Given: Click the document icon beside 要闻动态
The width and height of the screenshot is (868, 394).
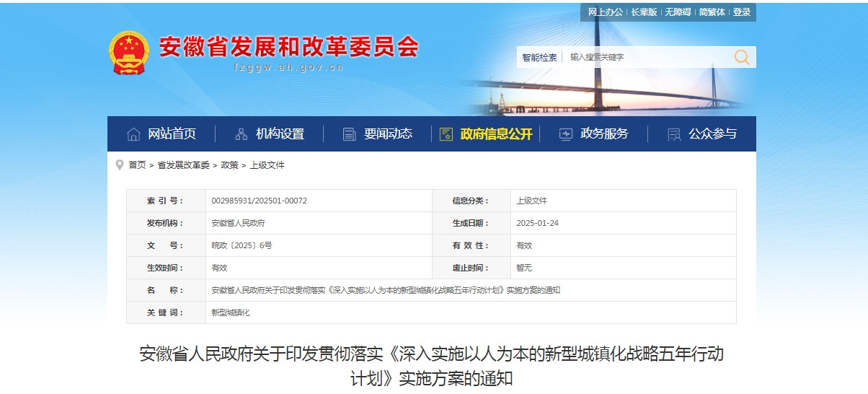Looking at the screenshot, I should pyautogui.click(x=350, y=134).
